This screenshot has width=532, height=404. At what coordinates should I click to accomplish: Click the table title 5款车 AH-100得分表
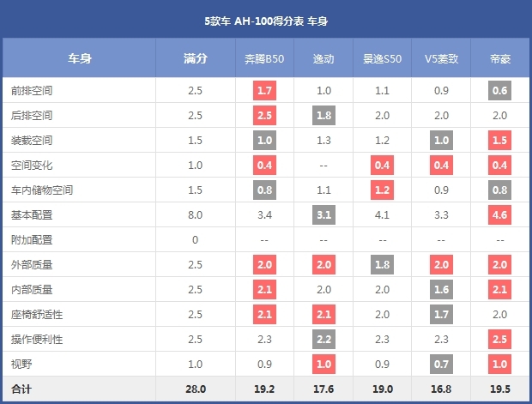[x=265, y=19]
